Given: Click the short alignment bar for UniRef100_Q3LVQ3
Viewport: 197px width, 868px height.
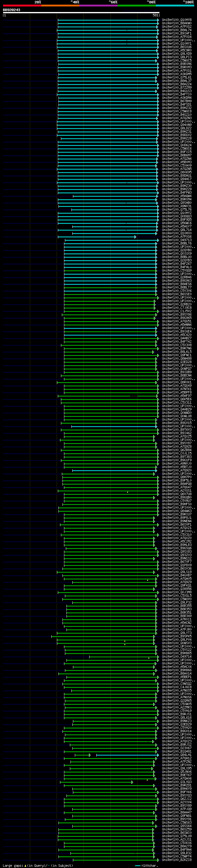Looking at the screenshot, I should point(96,782).
